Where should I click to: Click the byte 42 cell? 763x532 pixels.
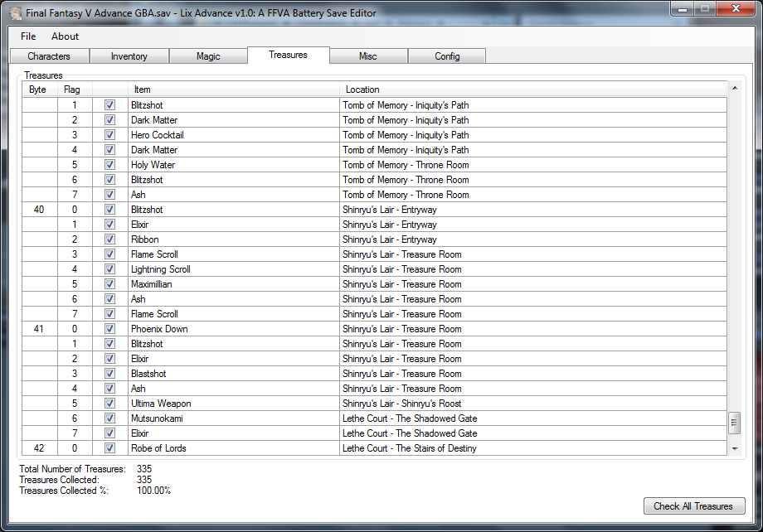[39, 447]
